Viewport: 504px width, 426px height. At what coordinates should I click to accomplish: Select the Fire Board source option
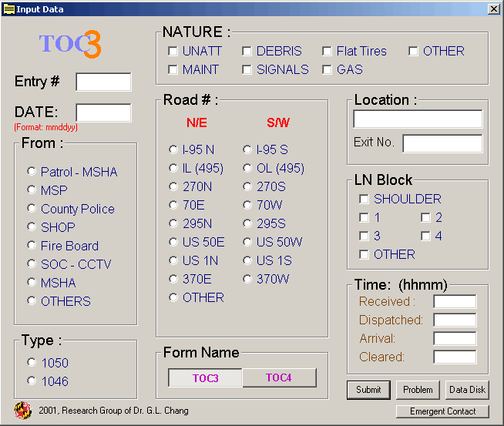[x=32, y=246]
